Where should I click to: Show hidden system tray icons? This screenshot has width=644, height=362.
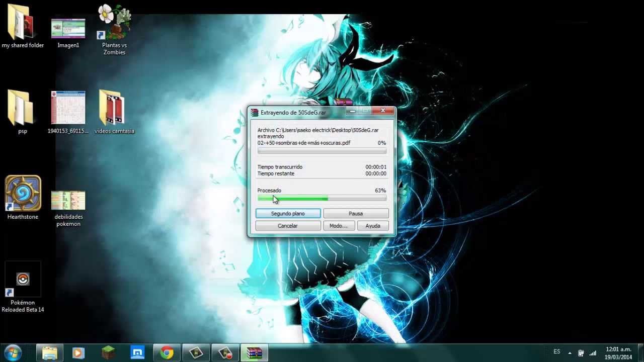pyautogui.click(x=570, y=353)
